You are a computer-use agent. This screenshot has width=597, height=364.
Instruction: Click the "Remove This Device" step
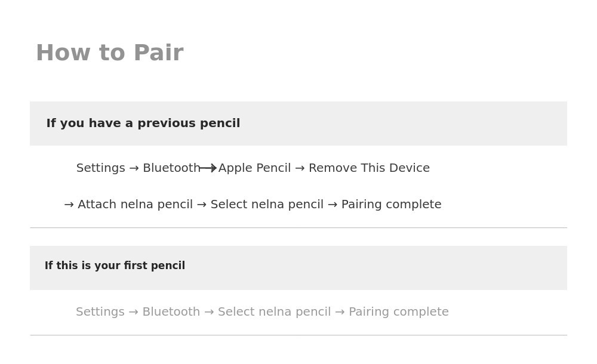coord(369,168)
